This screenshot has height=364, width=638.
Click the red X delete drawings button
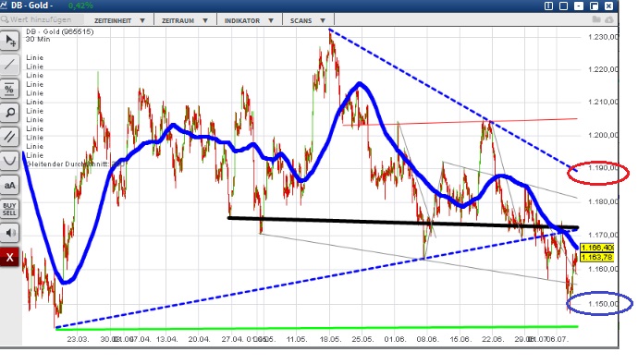point(10,257)
